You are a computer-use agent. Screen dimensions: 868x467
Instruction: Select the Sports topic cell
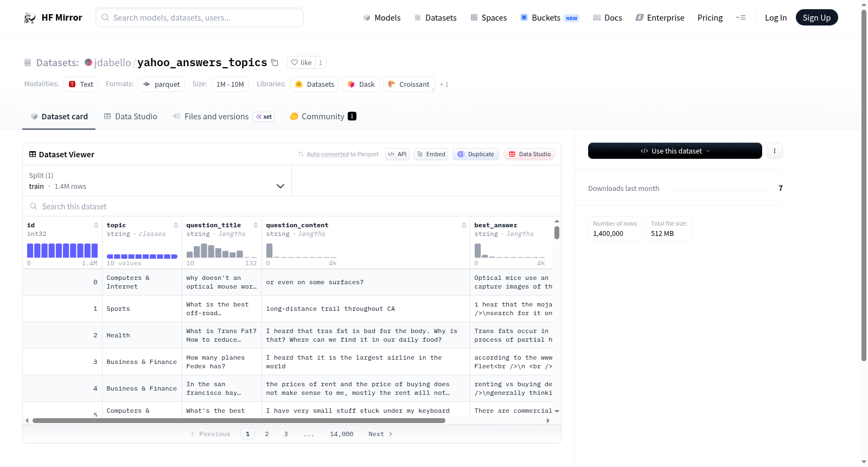(x=142, y=309)
